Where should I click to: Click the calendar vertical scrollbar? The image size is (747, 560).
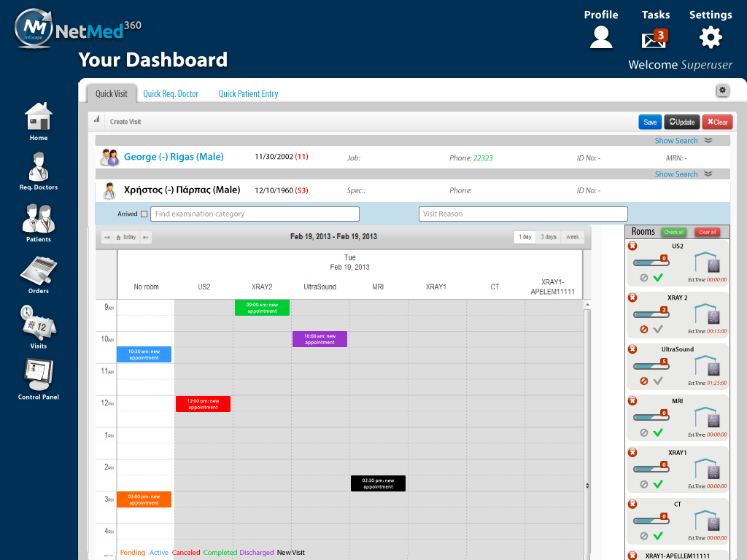587,429
